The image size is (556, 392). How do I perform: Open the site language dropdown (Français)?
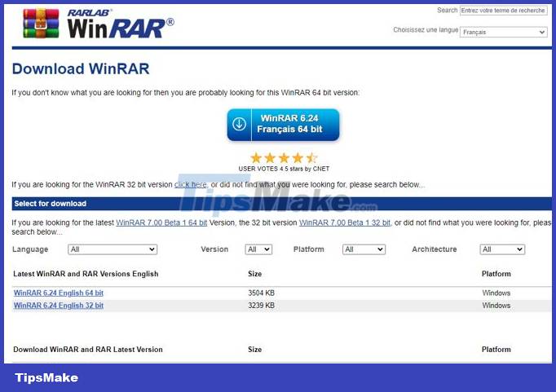(503, 32)
